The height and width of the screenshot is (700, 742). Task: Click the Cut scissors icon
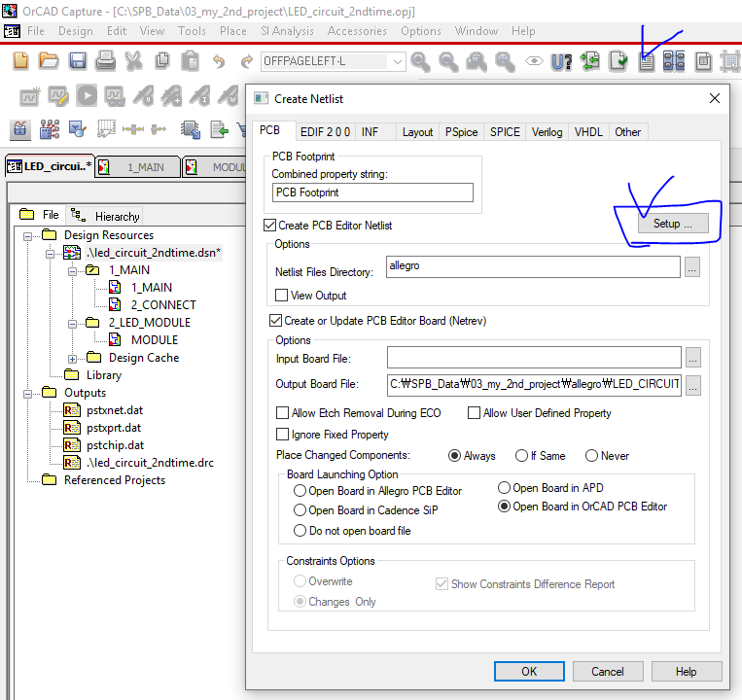coord(134,61)
